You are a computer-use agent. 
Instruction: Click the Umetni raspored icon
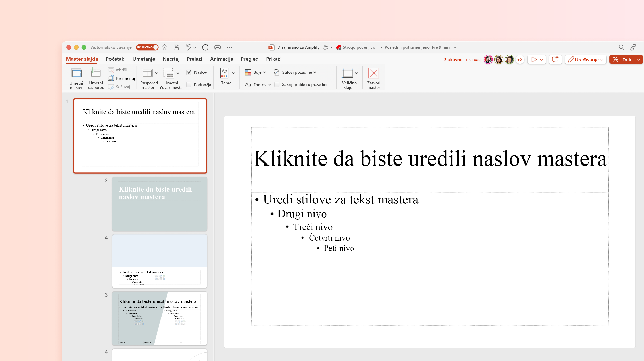[96, 73]
